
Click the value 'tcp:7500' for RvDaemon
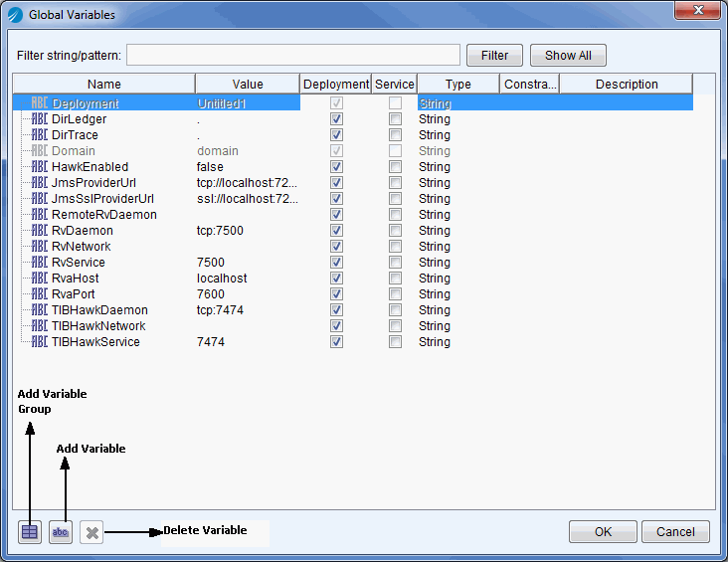click(220, 231)
